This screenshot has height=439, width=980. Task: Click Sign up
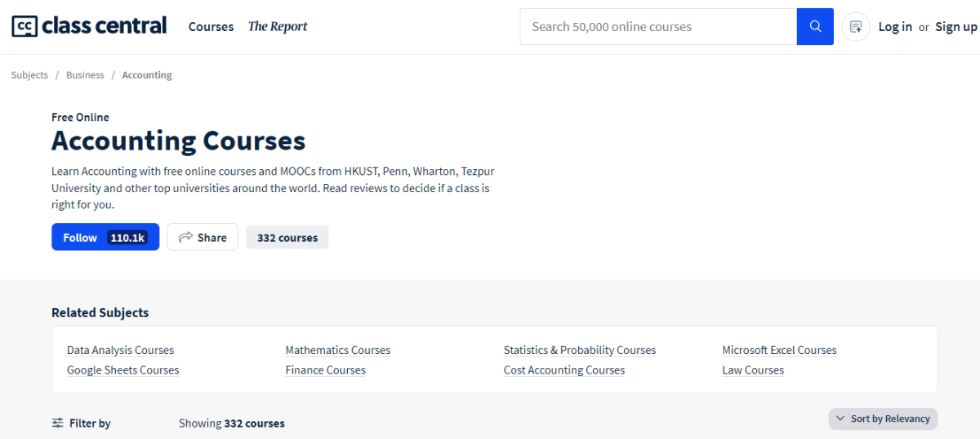coord(956,27)
